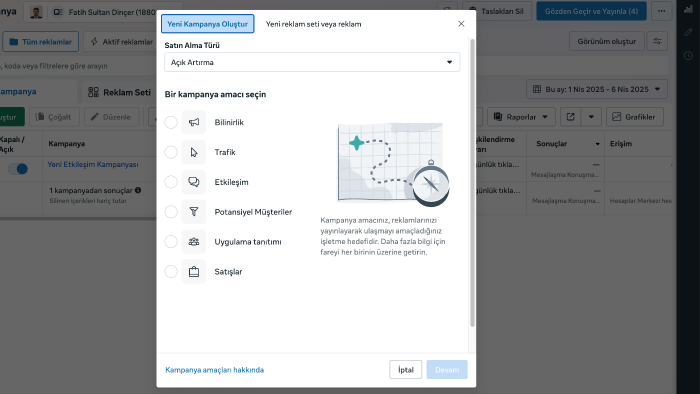
Task: Toggle off Yeni Etkileşim Kampanyası switch
Action: [x=18, y=169]
